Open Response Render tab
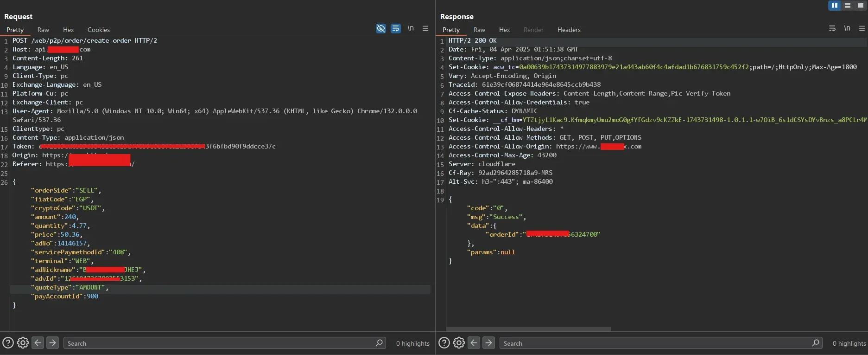Screen dimensions: 868x355 (x=533, y=30)
